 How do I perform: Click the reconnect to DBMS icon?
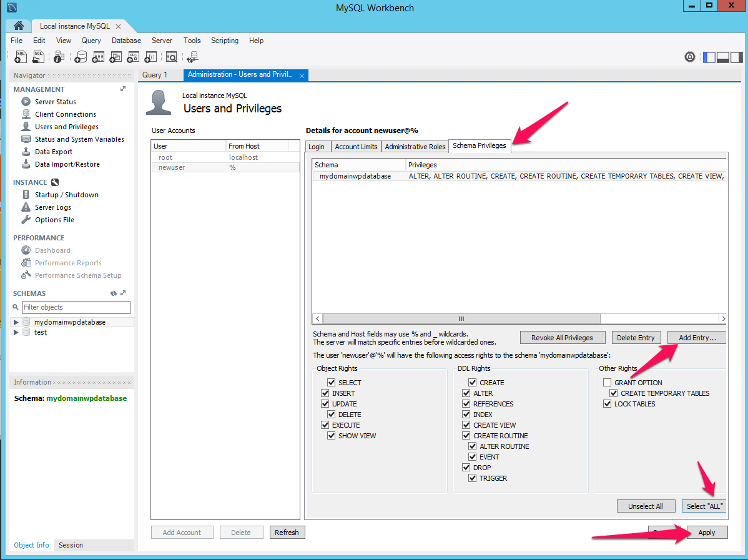(192, 57)
